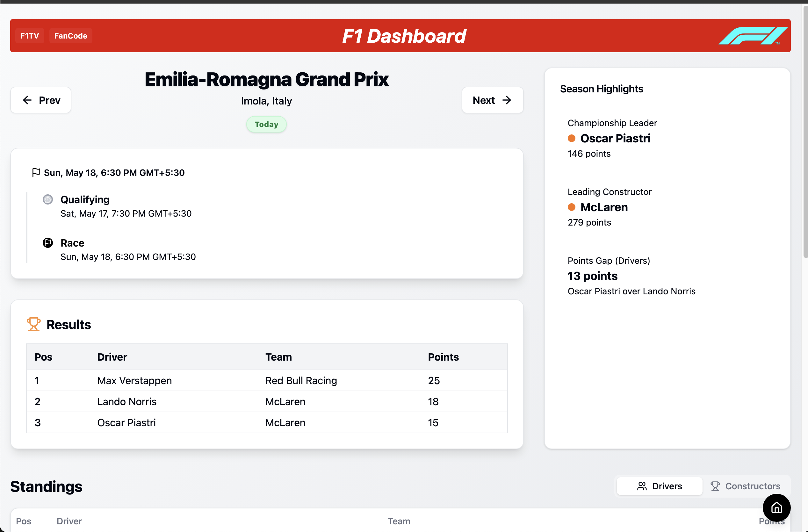Click the 146 points value
This screenshot has width=808, height=532.
[x=589, y=154]
